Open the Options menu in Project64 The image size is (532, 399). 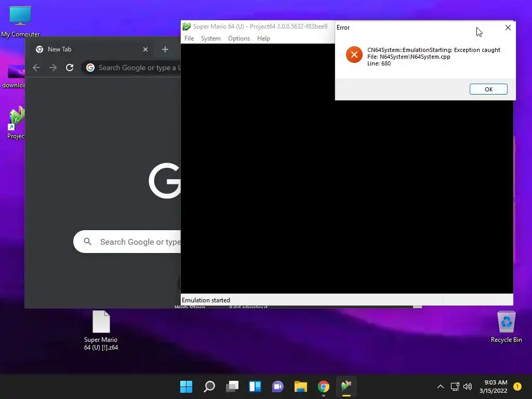click(x=239, y=38)
